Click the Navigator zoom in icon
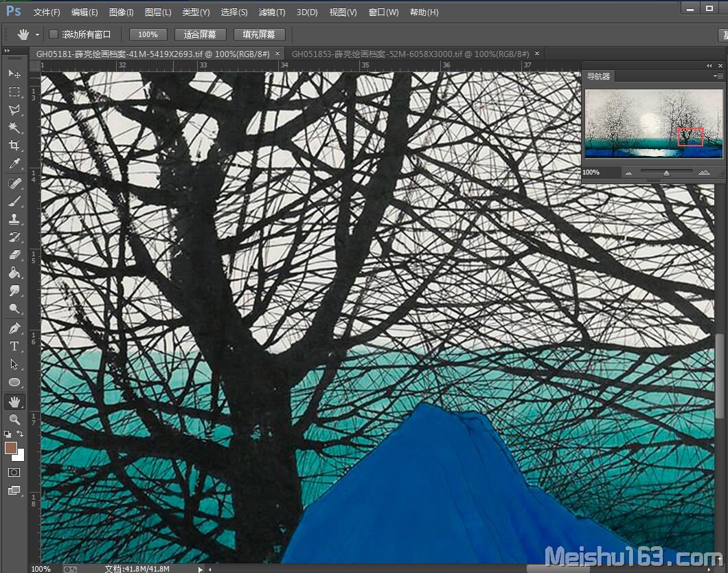This screenshot has width=728, height=573. tap(704, 172)
